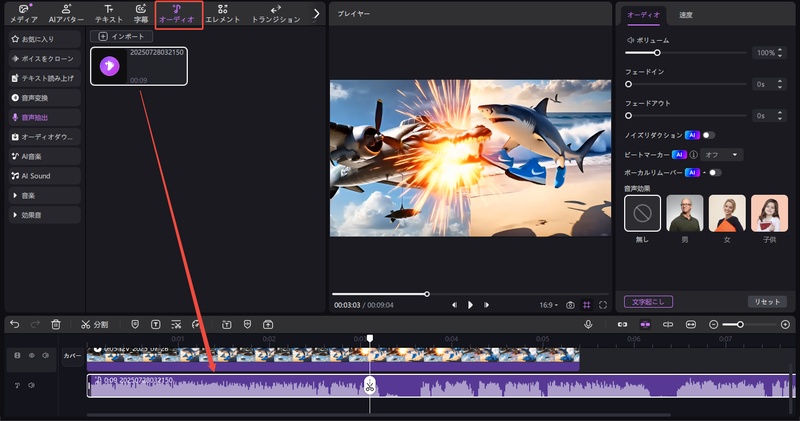This screenshot has height=421, width=800.
Task: Click the ボリューム slider handle
Action: pos(657,53)
